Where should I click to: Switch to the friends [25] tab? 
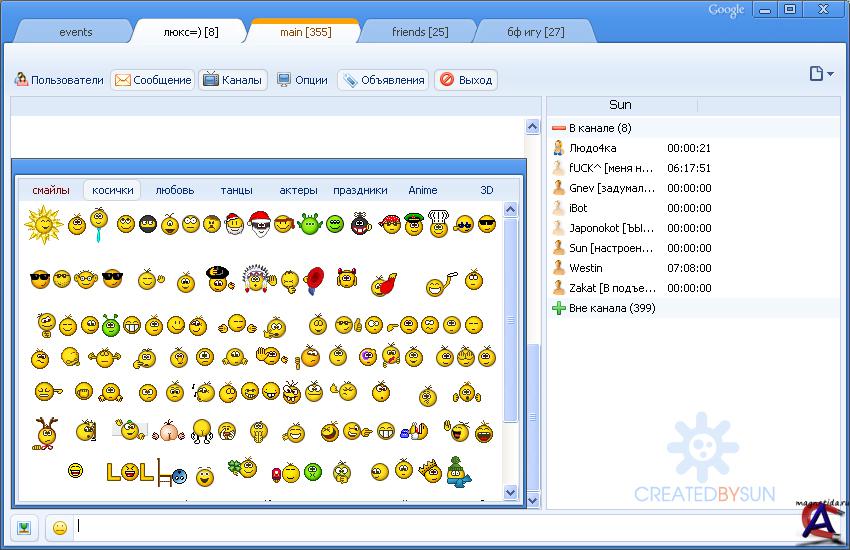point(420,32)
